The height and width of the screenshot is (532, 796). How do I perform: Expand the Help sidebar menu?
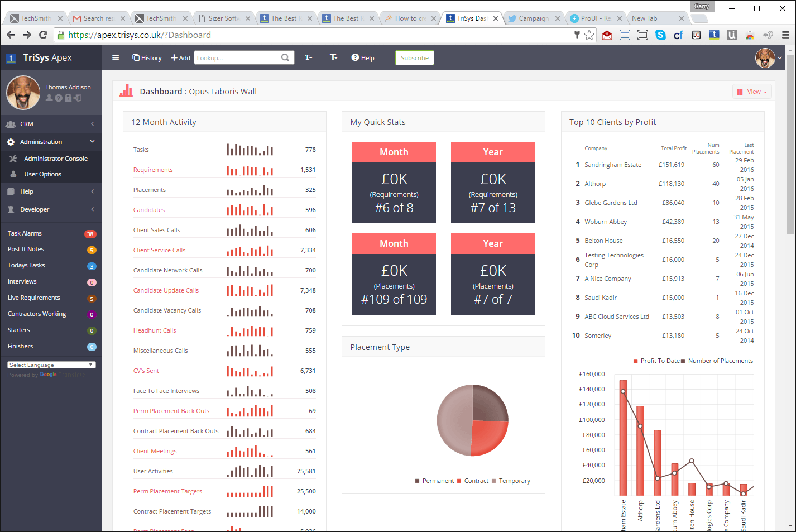pos(51,191)
